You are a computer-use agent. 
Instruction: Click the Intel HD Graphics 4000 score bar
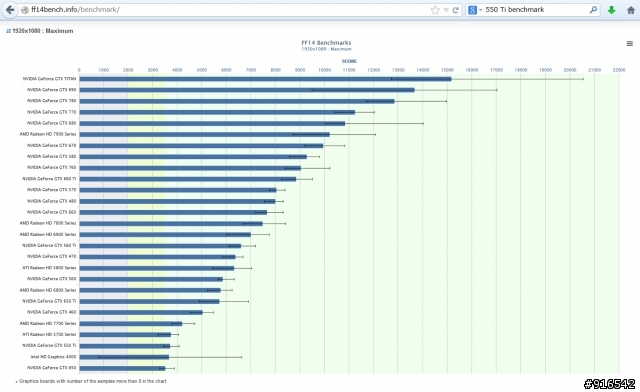tap(124, 357)
